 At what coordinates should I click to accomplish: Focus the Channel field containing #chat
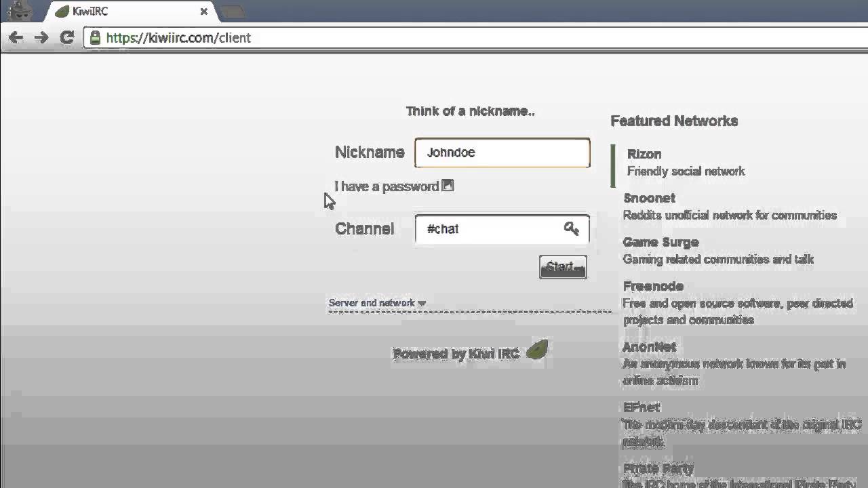tap(502, 229)
